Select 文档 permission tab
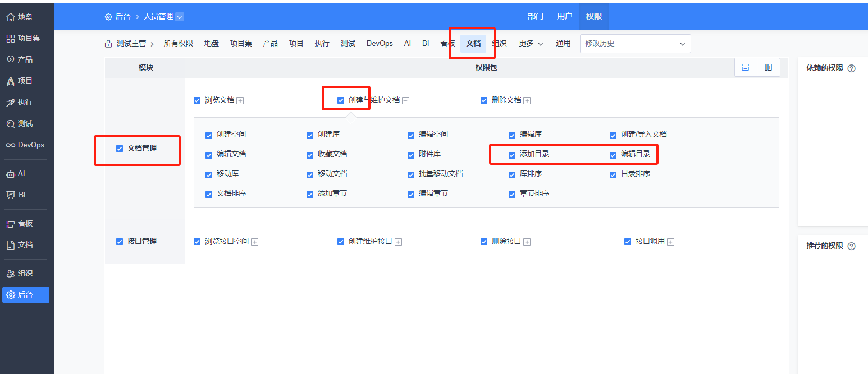Screen dimensions: 868x374 pyautogui.click(x=473, y=44)
